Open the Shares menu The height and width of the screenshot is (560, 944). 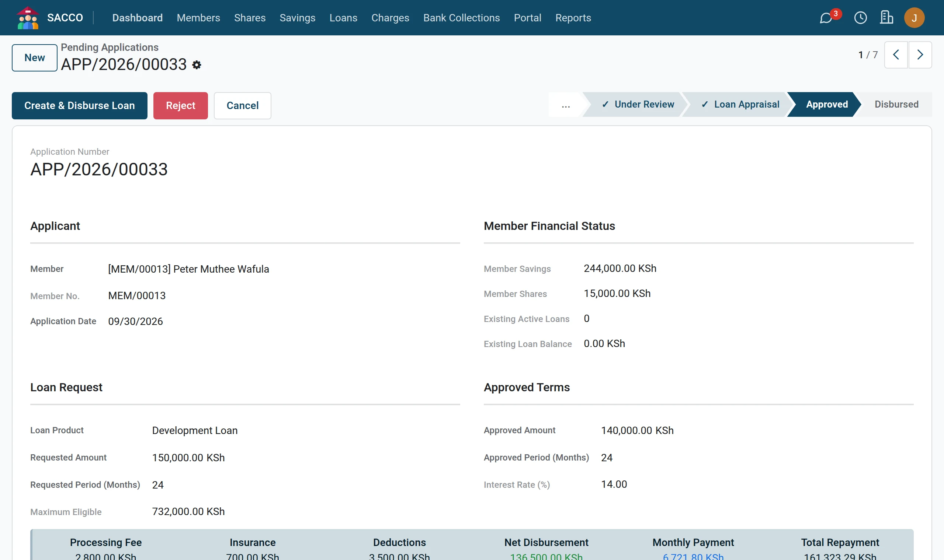click(x=250, y=18)
